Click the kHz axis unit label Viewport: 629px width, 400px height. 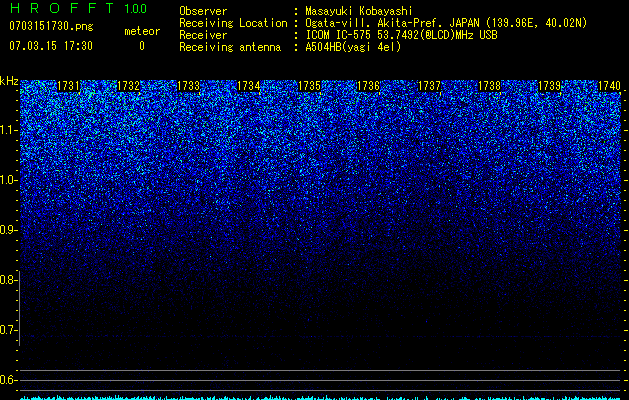click(9, 81)
